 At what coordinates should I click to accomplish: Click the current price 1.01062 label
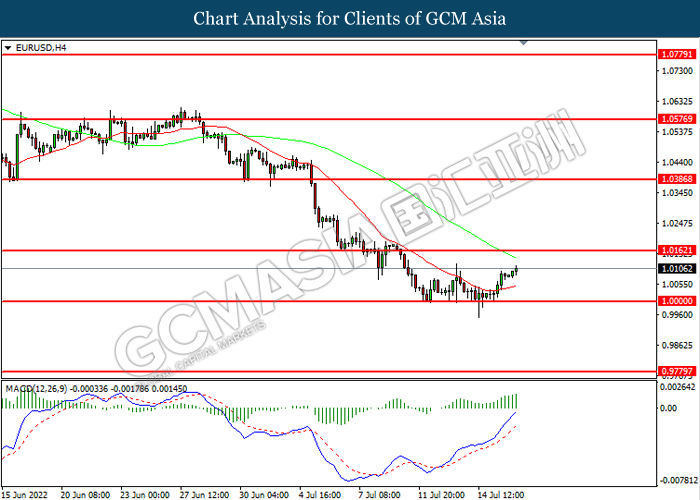click(677, 268)
